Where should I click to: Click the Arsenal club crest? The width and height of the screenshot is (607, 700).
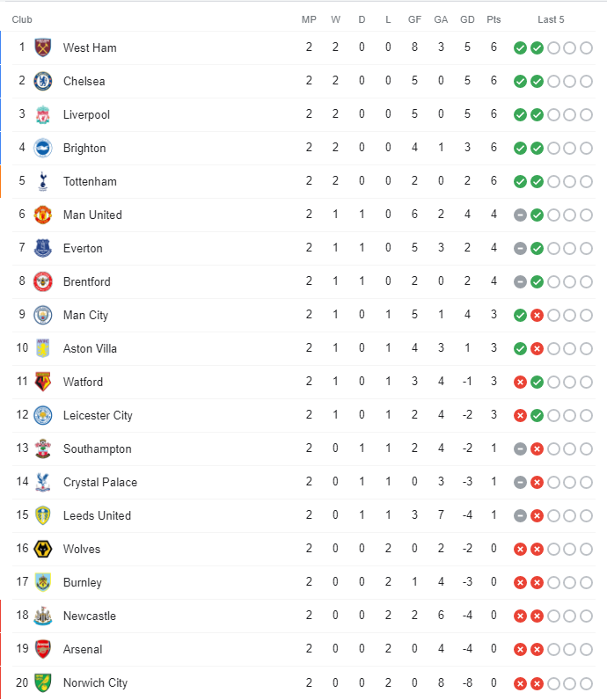pos(43,649)
